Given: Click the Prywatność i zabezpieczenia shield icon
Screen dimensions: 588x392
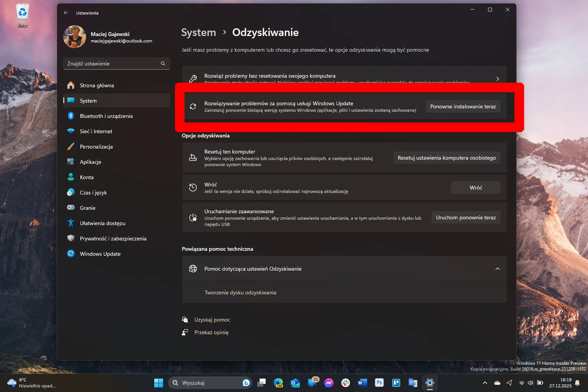Looking at the screenshot, I should click(x=71, y=238).
